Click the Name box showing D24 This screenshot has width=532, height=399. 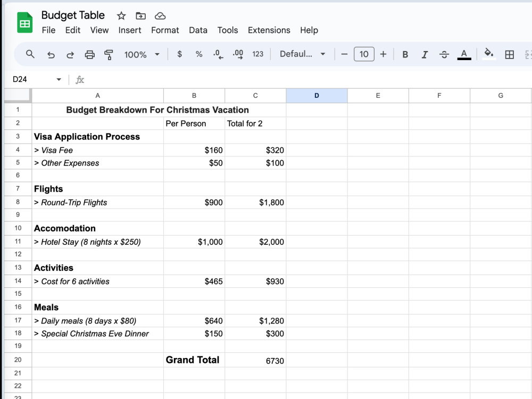coord(20,79)
